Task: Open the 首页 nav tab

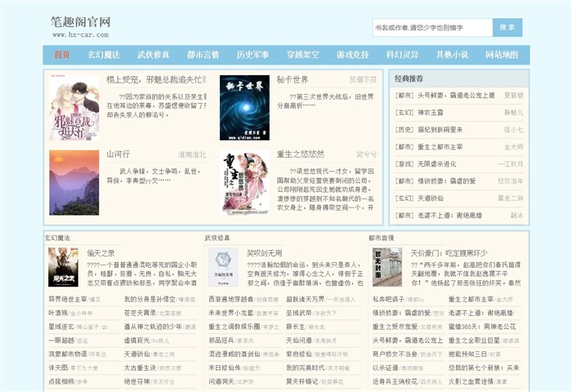Action: coord(62,55)
